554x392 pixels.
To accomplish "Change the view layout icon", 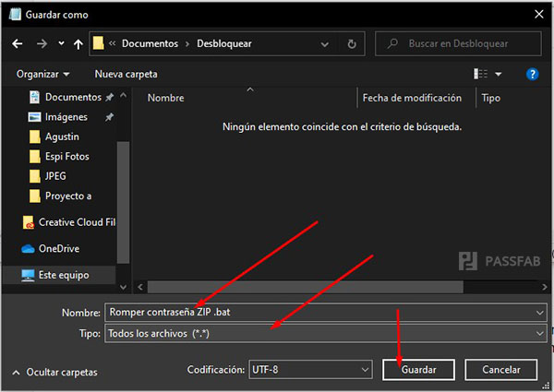I will 480,74.
